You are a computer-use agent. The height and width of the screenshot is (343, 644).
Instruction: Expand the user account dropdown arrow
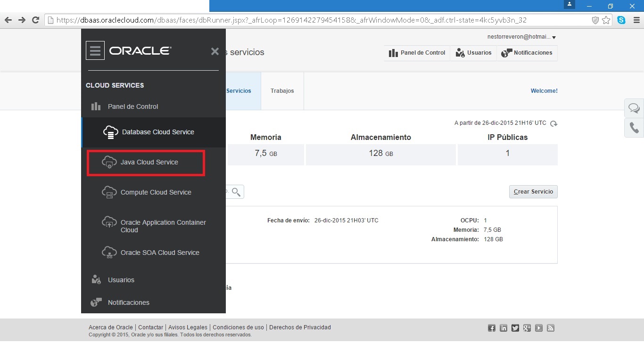pos(554,38)
